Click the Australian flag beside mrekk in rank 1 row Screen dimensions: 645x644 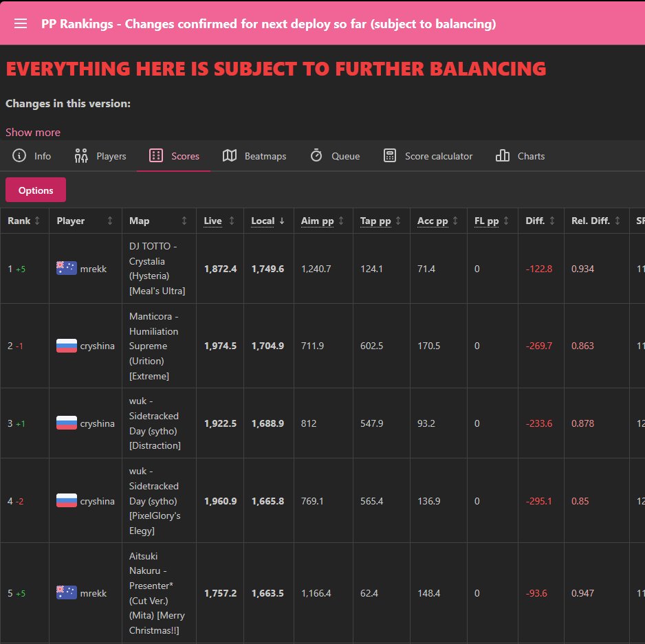pyautogui.click(x=66, y=268)
